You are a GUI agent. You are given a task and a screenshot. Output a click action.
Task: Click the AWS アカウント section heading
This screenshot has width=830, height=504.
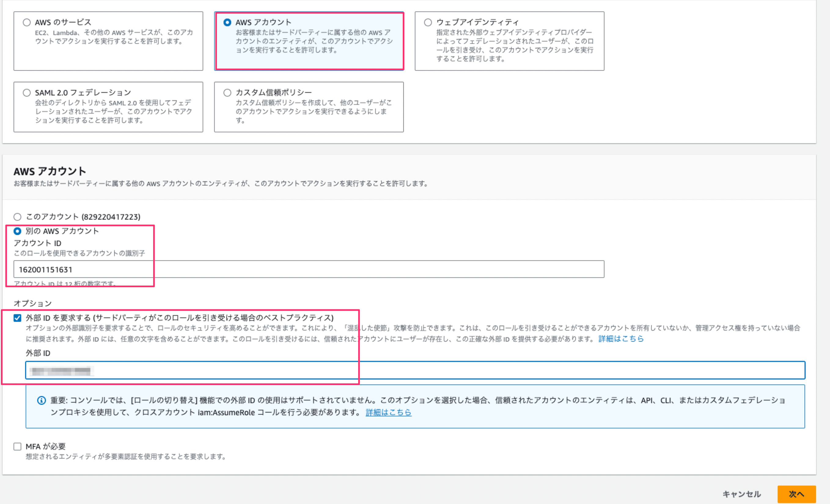point(50,171)
